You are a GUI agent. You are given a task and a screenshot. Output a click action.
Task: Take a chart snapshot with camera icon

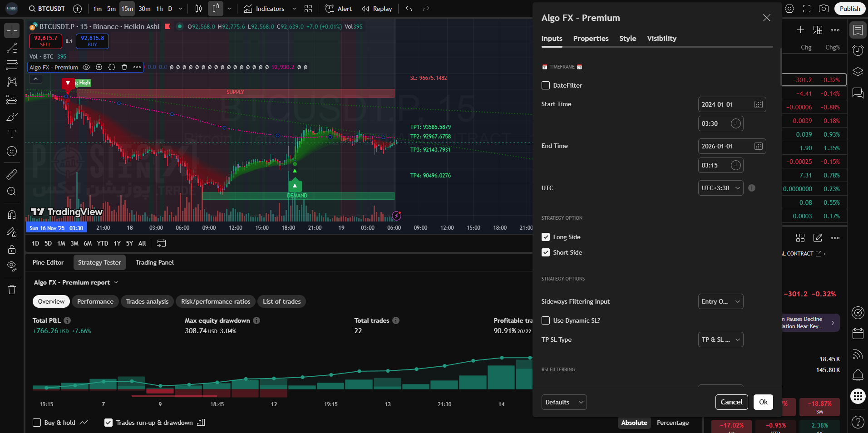pyautogui.click(x=823, y=9)
